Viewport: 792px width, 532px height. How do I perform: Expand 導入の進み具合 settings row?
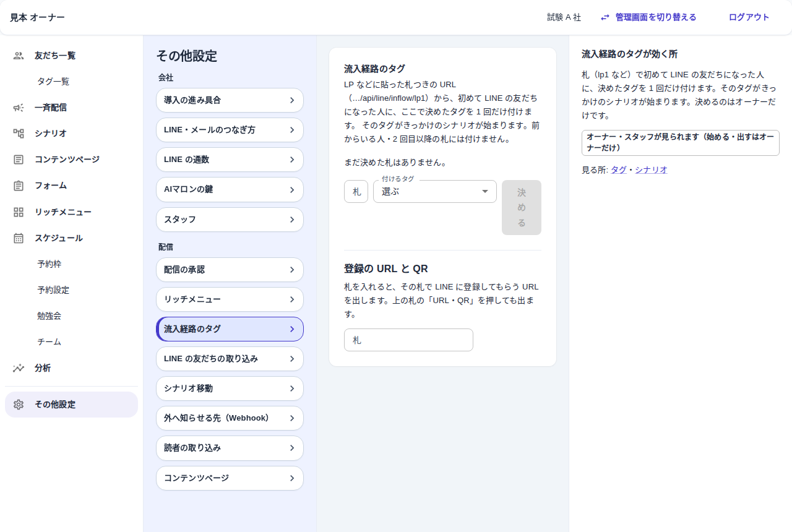point(230,100)
